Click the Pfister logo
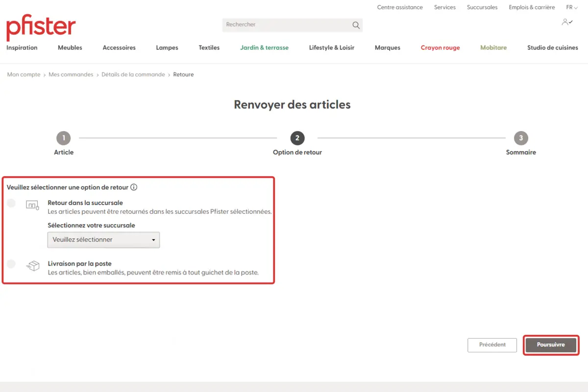The height and width of the screenshot is (392, 588). [41, 27]
